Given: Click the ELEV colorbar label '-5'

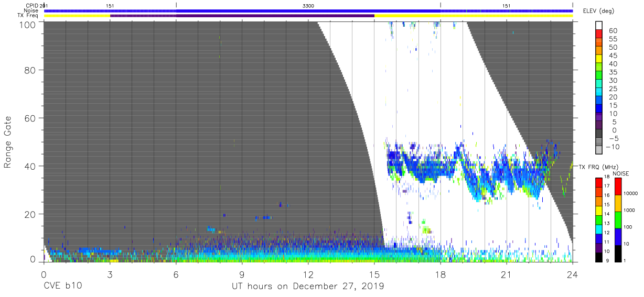Looking at the screenshot, I should click(x=614, y=138).
